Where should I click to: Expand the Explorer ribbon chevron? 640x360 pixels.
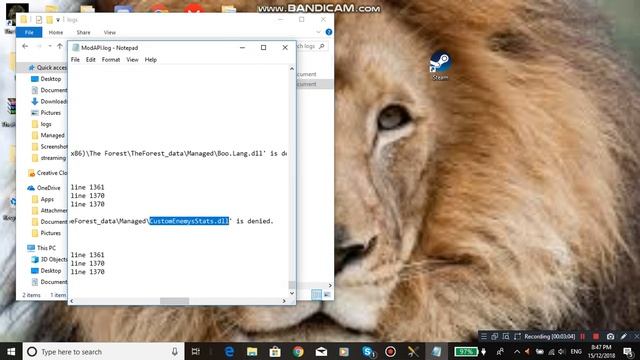coord(318,32)
